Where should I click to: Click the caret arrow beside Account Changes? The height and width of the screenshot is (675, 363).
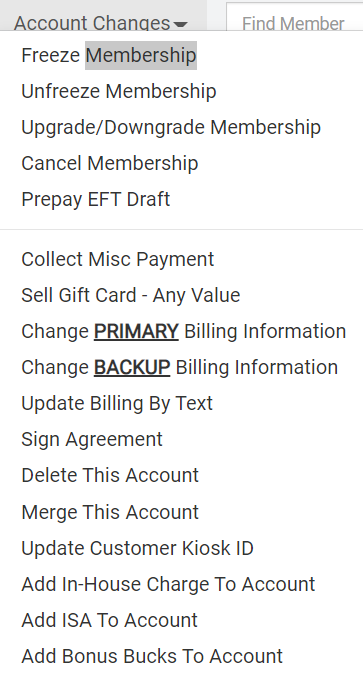[181, 25]
